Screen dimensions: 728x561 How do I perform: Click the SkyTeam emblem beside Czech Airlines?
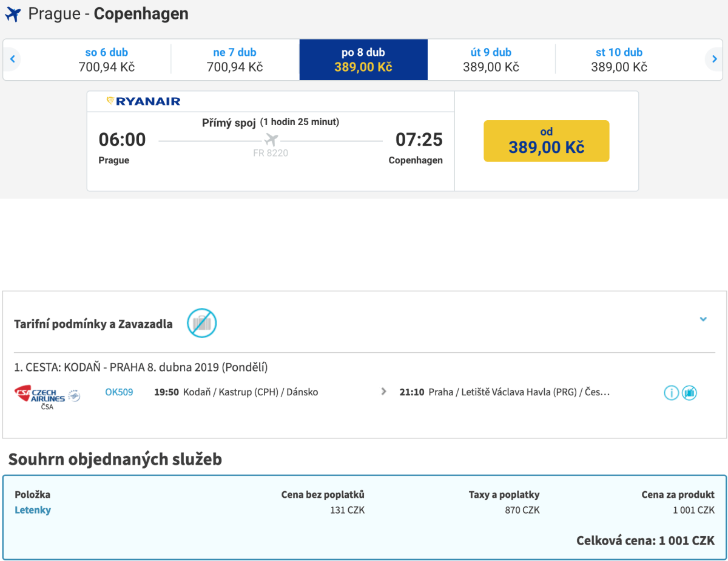point(74,395)
